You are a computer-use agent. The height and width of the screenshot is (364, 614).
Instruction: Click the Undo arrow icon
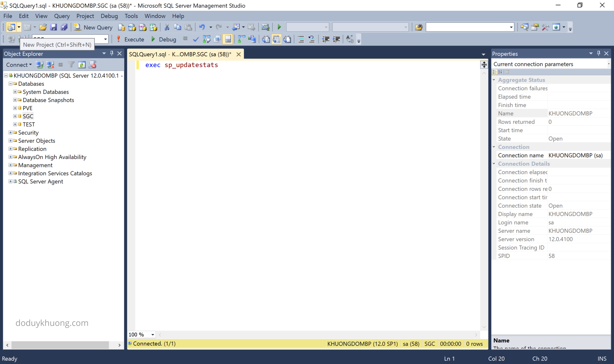202,27
